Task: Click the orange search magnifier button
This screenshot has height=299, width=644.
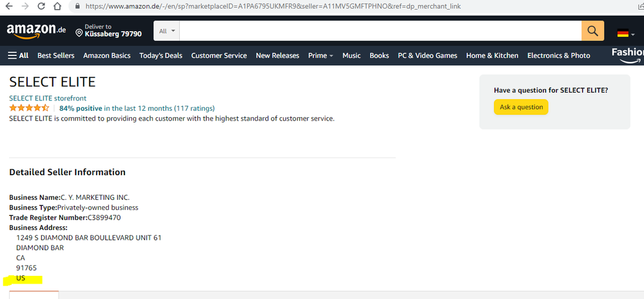Action: tap(592, 31)
